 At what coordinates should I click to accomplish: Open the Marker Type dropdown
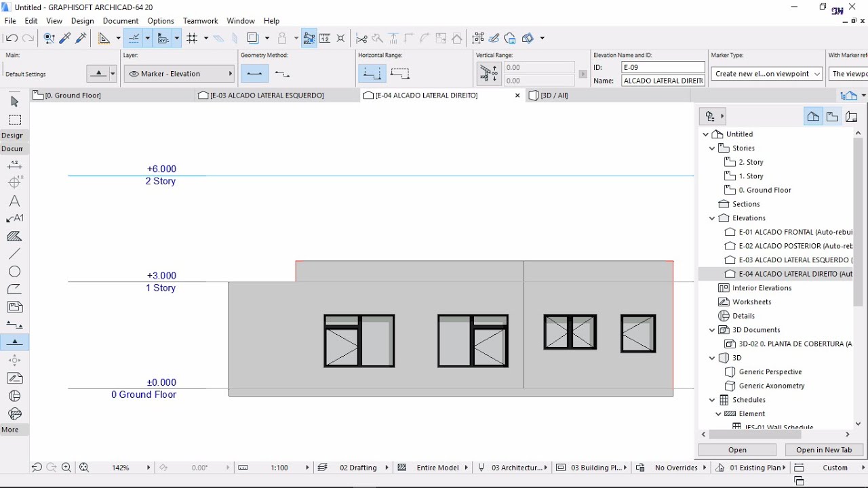pos(767,74)
